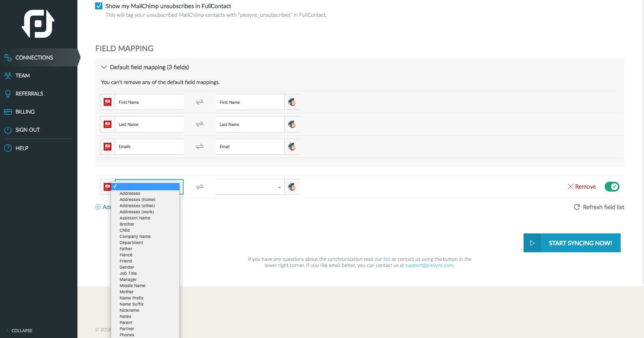Open the faq link

[387, 259]
